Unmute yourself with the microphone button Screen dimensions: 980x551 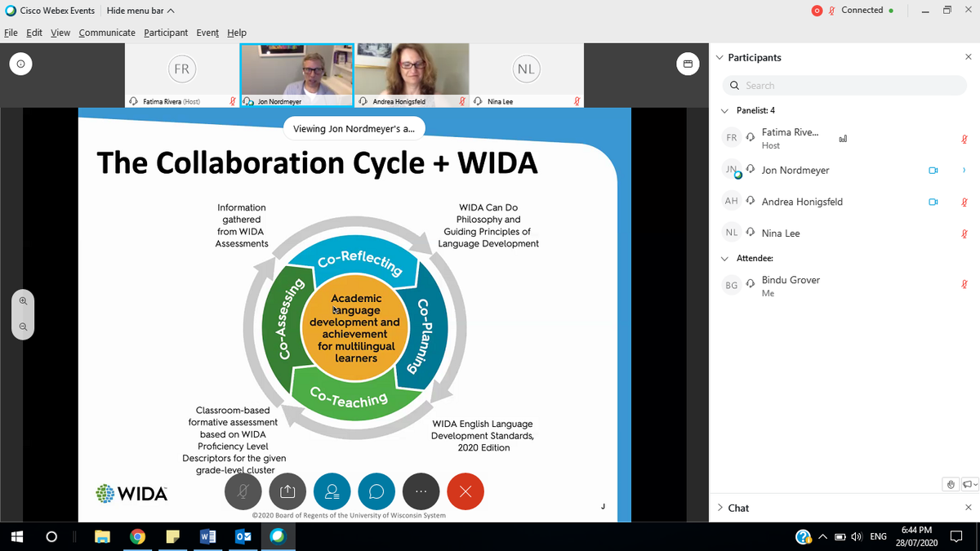[243, 491]
